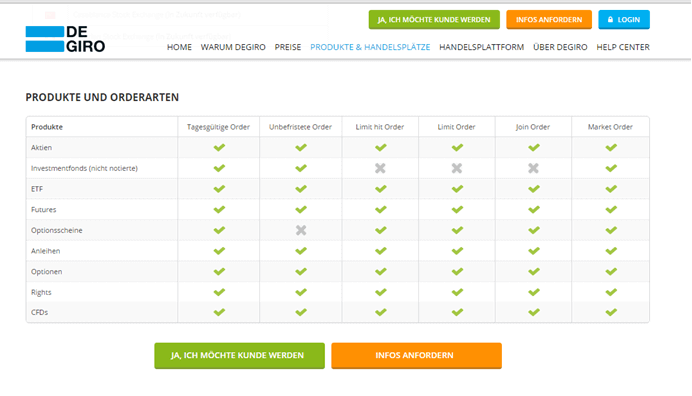Open the Preise menu item
The image size is (692, 396).
[288, 47]
